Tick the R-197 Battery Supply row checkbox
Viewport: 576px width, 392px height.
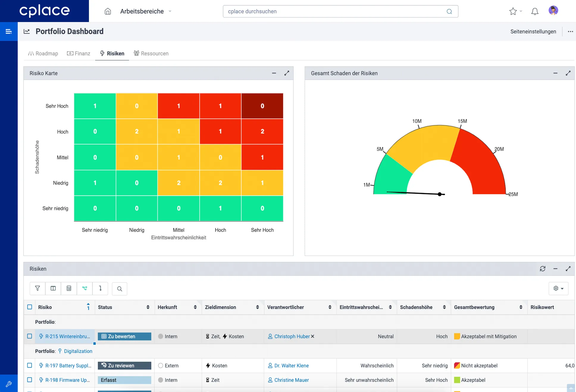tap(29, 366)
